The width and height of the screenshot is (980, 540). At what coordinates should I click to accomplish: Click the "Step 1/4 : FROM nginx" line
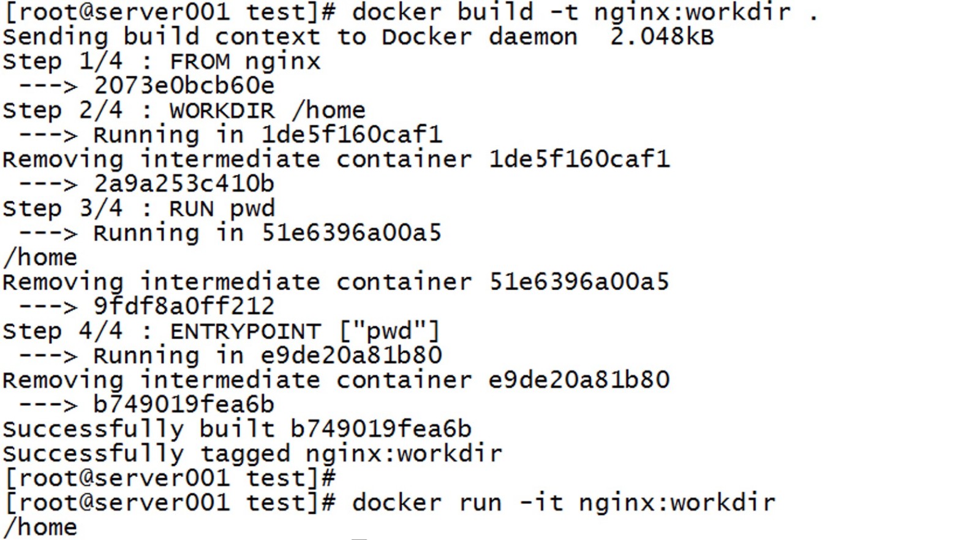point(161,61)
